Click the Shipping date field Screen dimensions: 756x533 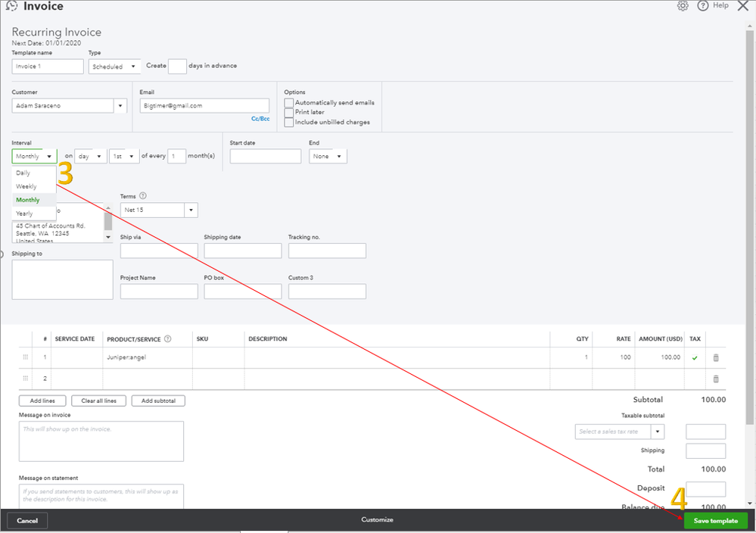(x=242, y=251)
